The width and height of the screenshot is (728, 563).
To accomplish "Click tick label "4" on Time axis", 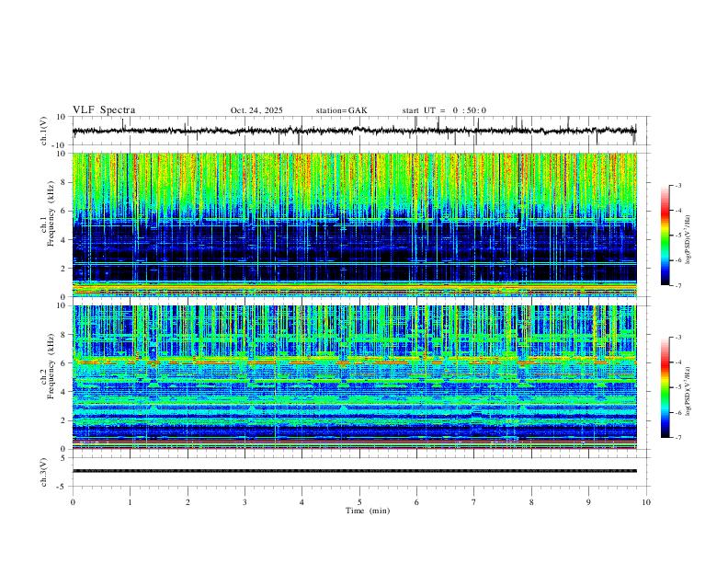I will (301, 502).
